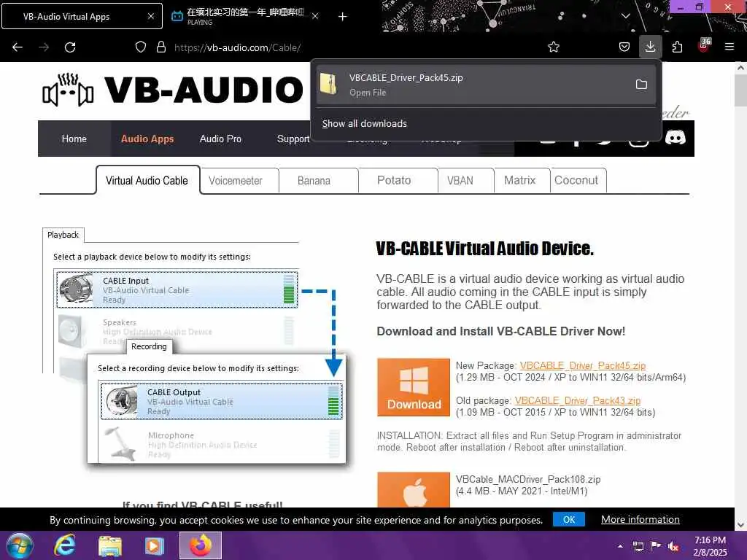Click the network tray icon
Viewport: 747px width, 560px height.
(x=638, y=546)
